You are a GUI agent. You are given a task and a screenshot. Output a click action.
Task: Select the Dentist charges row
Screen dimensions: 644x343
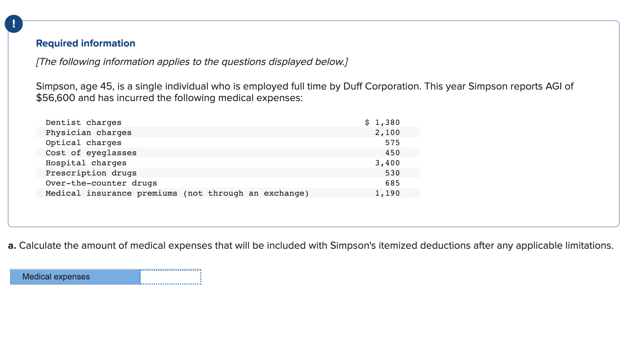83,122
